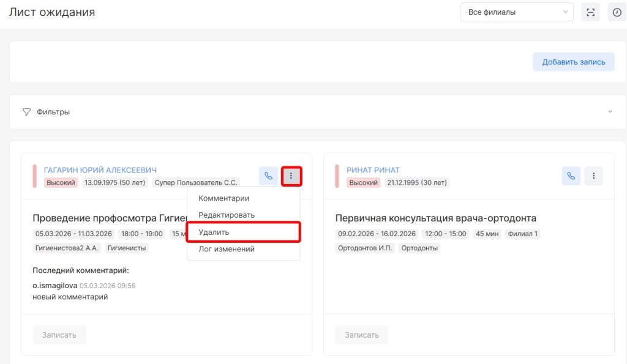The image size is (627, 364).
Task: Open Лог изменений from the context menu
Action: pyautogui.click(x=227, y=249)
